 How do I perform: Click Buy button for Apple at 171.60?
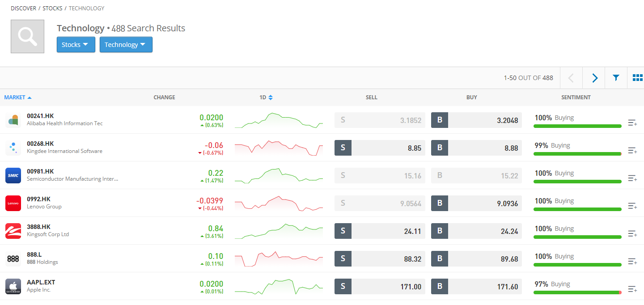[x=476, y=287]
